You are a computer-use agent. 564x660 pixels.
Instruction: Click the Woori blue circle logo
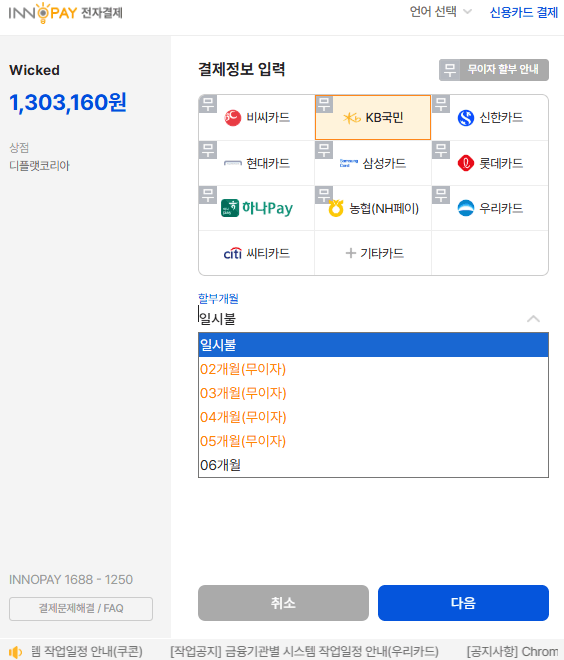(466, 208)
